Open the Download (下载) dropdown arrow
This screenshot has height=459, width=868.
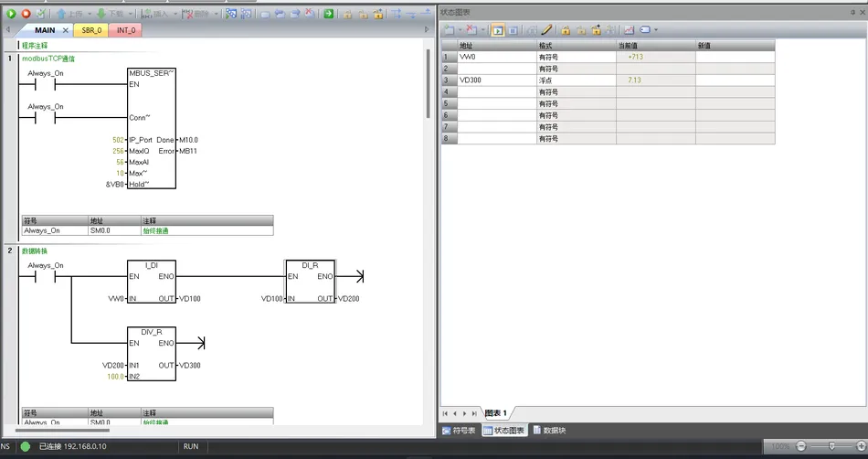[131, 14]
